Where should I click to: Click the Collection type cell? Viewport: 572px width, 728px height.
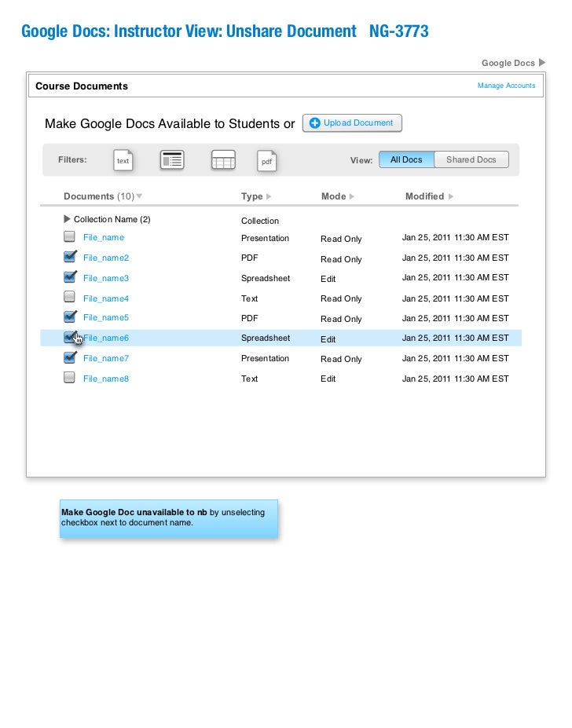[260, 221]
